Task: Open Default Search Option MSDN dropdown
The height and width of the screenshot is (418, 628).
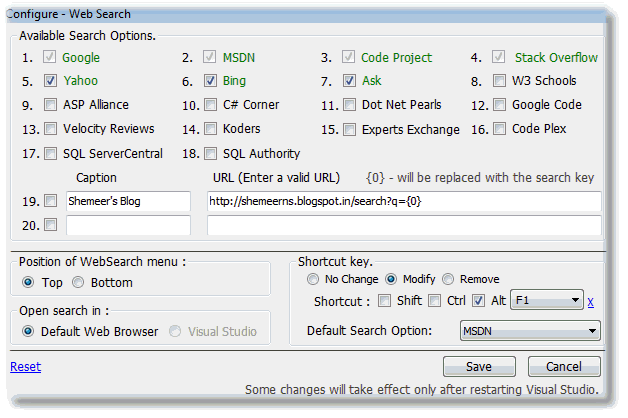Action: pyautogui.click(x=530, y=331)
